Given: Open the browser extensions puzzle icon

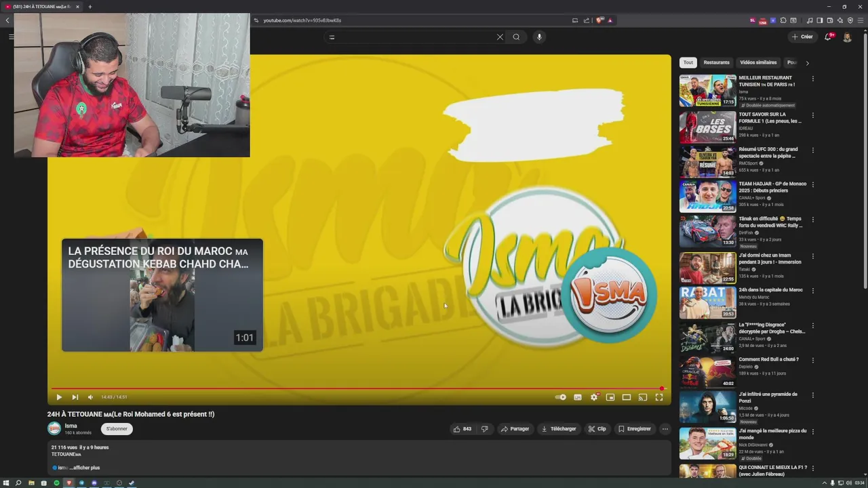Looking at the screenshot, I should pos(783,20).
